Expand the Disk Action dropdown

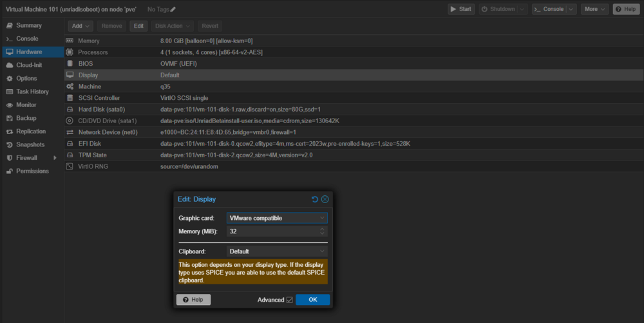pos(173,26)
